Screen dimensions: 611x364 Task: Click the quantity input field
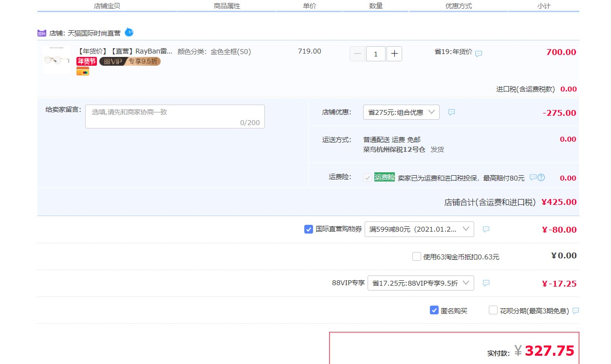tap(376, 54)
